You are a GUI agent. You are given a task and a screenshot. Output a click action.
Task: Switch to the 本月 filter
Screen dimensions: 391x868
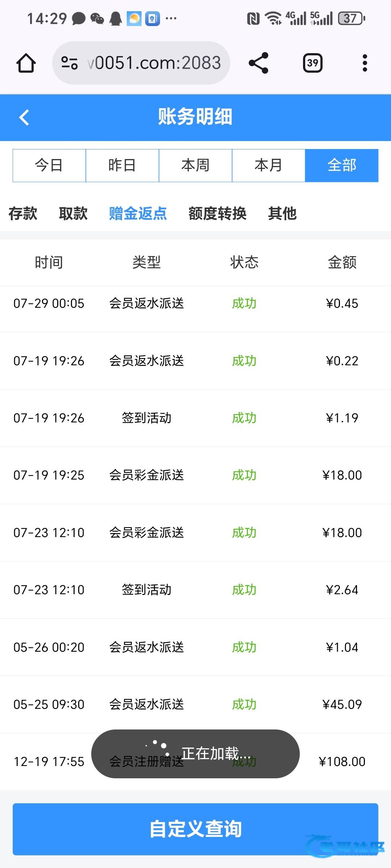pyautogui.click(x=269, y=165)
